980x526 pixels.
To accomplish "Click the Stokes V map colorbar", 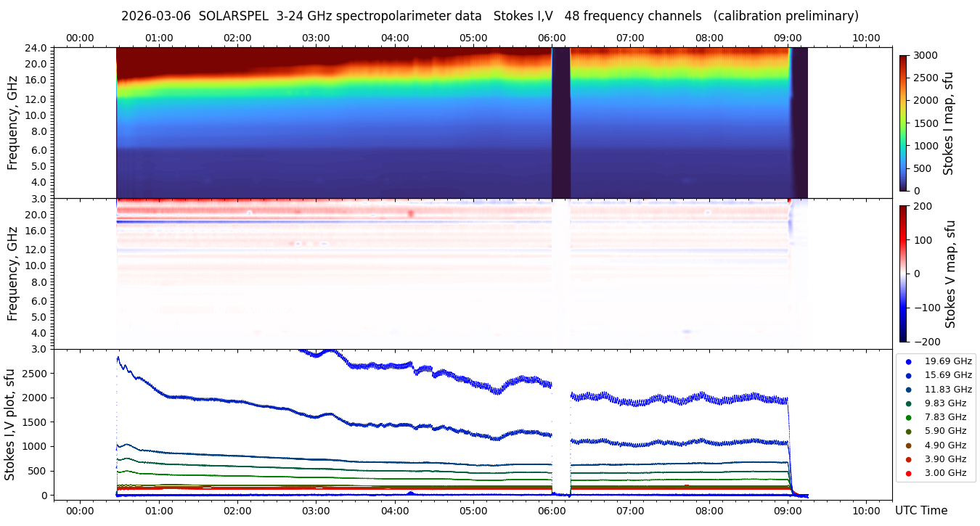I will 903,274.
